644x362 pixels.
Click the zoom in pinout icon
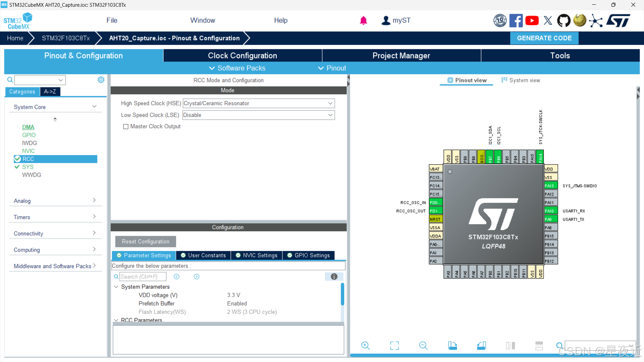pos(365,346)
